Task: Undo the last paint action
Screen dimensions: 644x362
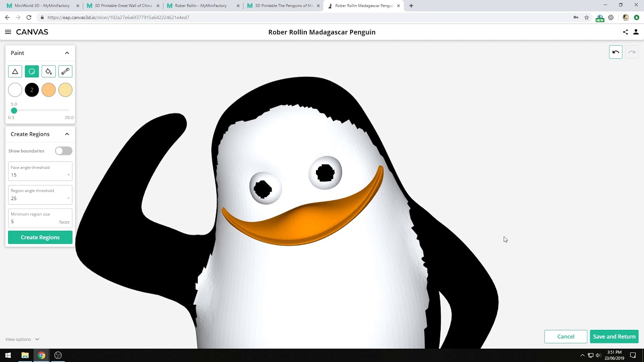Action: (616, 52)
